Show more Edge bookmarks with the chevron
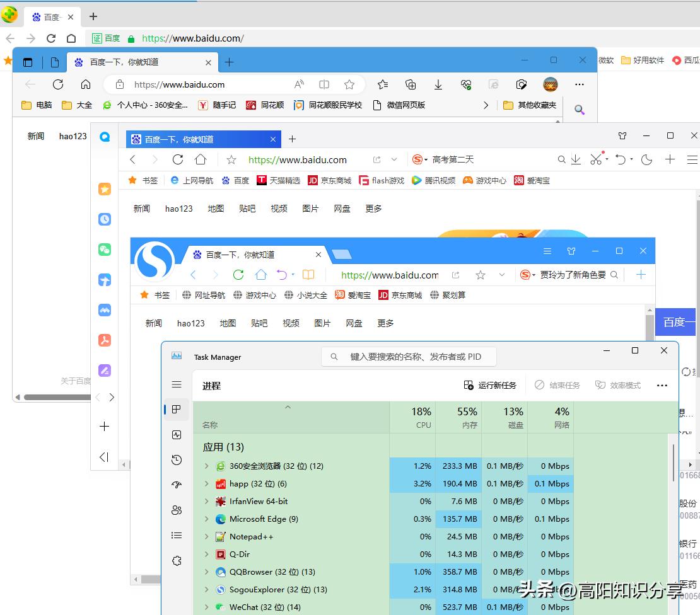The image size is (700, 615). (x=486, y=105)
